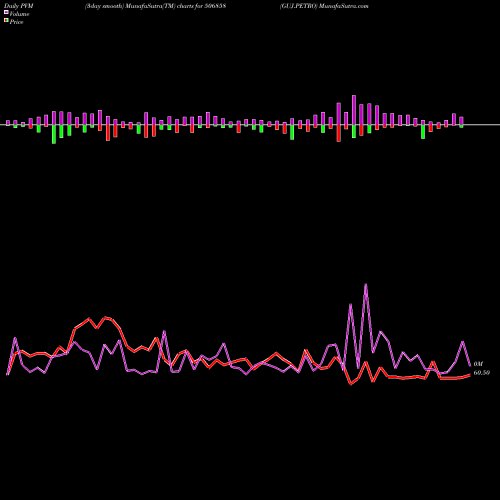The height and width of the screenshot is (500, 500).
Task: Click the 69.50 price value label
Action: 482,373
